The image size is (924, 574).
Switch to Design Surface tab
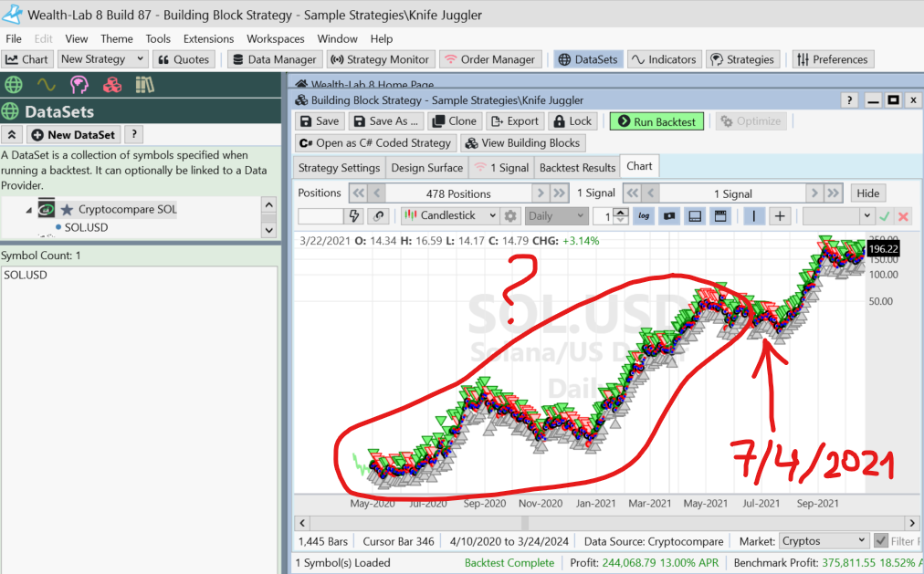click(426, 168)
